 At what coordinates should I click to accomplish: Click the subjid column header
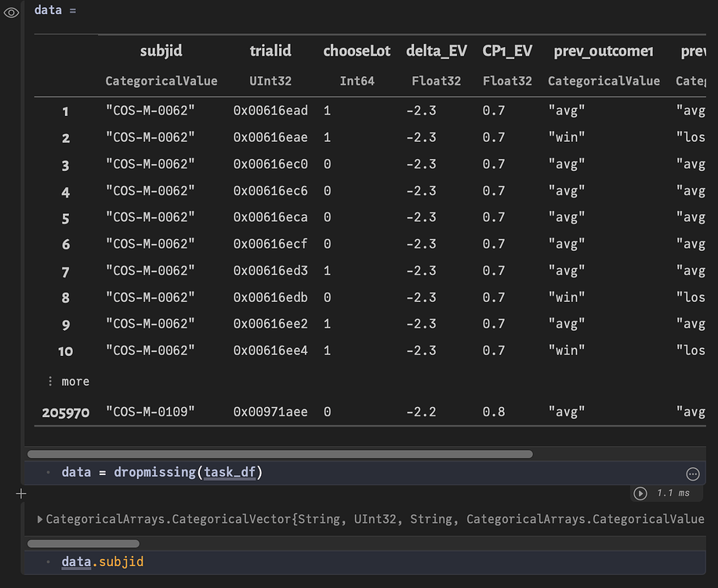161,51
